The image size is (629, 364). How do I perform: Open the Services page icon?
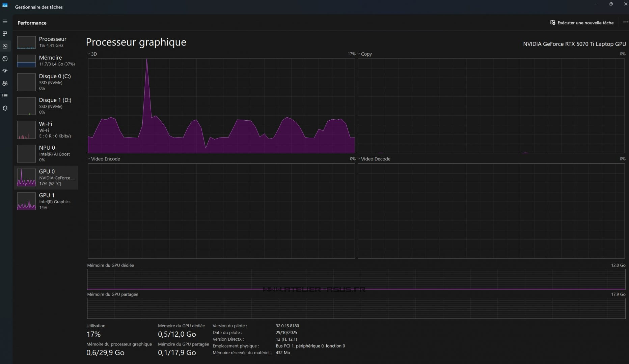coord(5,108)
